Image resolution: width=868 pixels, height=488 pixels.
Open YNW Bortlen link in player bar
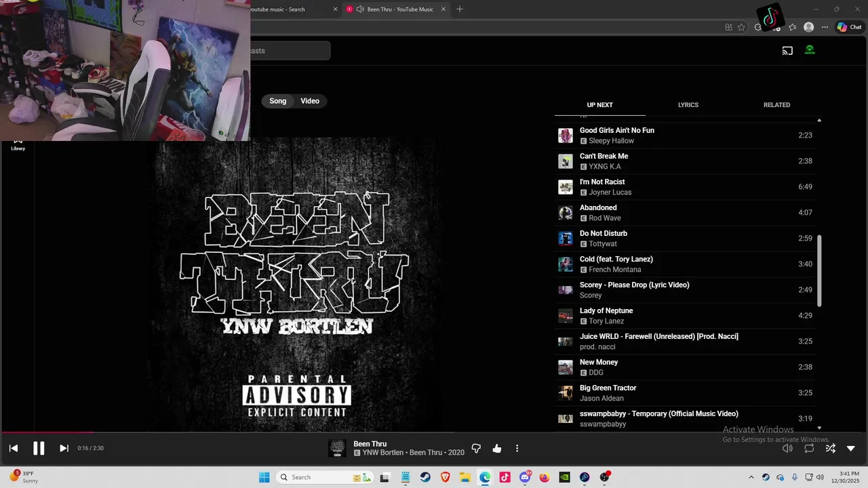pyautogui.click(x=382, y=453)
